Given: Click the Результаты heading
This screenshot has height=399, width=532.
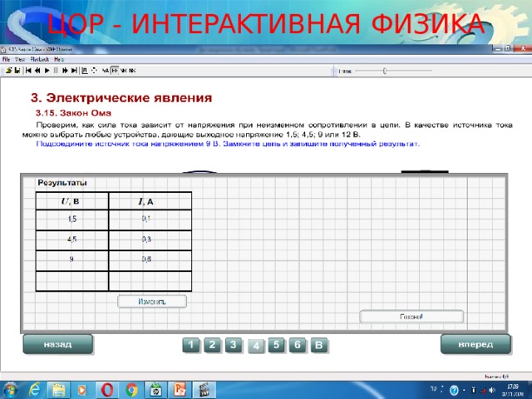Looking at the screenshot, I should click(x=62, y=183).
